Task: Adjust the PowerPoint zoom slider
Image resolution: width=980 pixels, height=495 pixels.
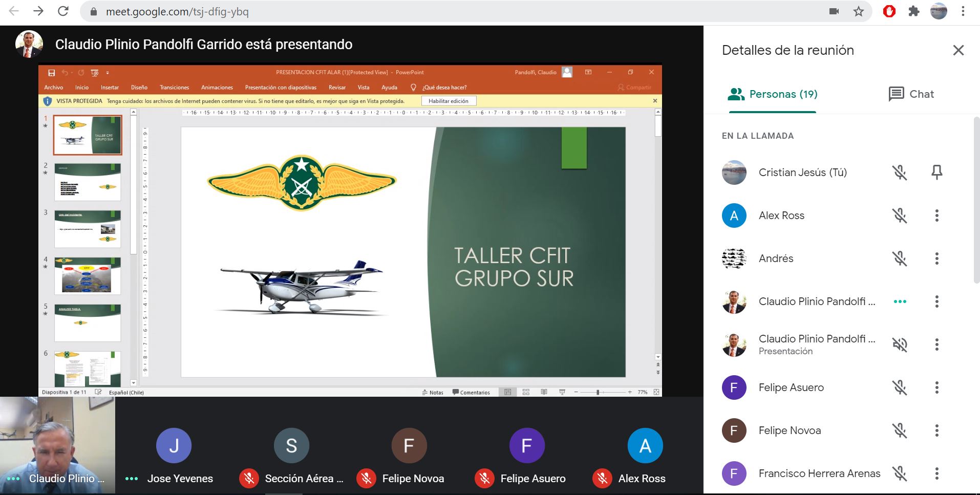Action: click(598, 392)
